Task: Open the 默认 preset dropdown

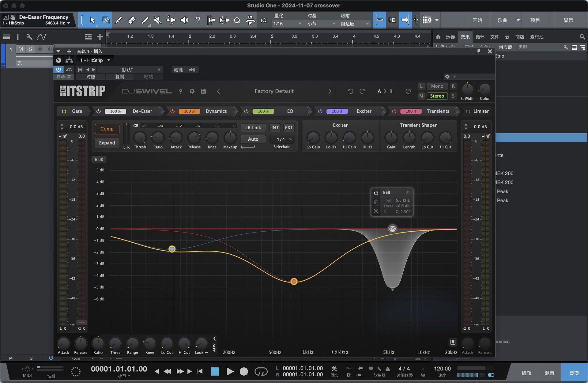Action: [x=130, y=70]
